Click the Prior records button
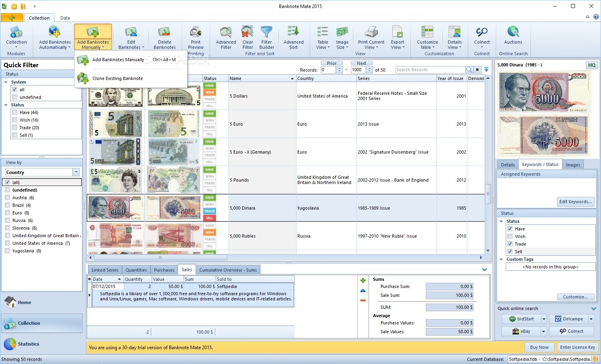Image resolution: width=601 pixels, height=364 pixels. pyautogui.click(x=332, y=63)
